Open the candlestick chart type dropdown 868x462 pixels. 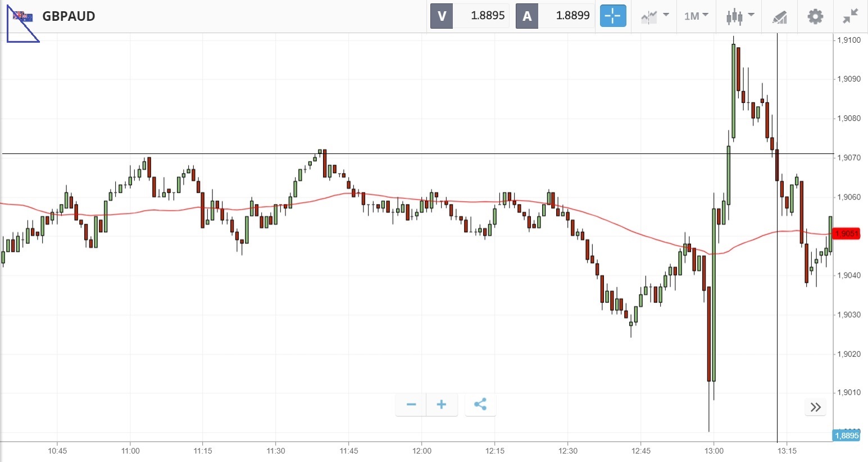pyautogui.click(x=739, y=16)
